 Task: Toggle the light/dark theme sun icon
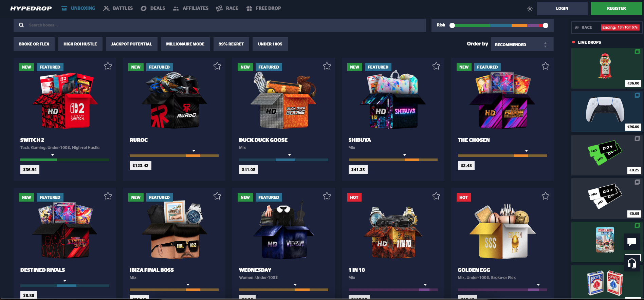[x=530, y=9]
